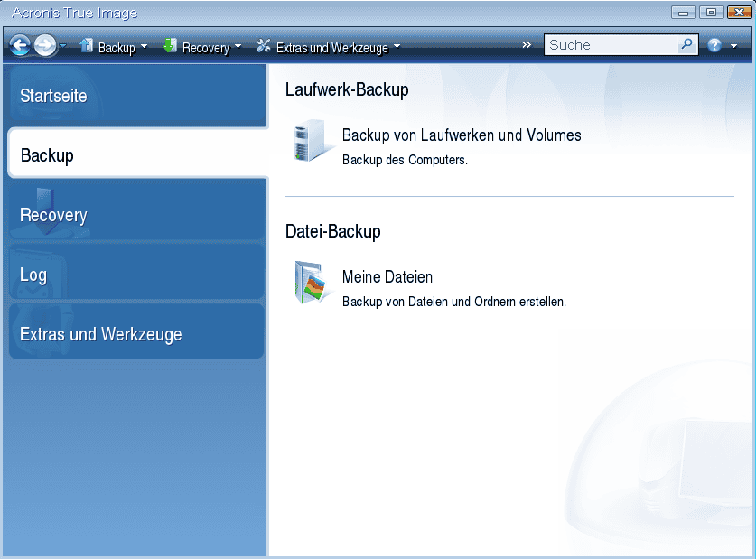Minimize the Acronis True Image window
This screenshot has height=559, width=756.
tap(683, 12)
